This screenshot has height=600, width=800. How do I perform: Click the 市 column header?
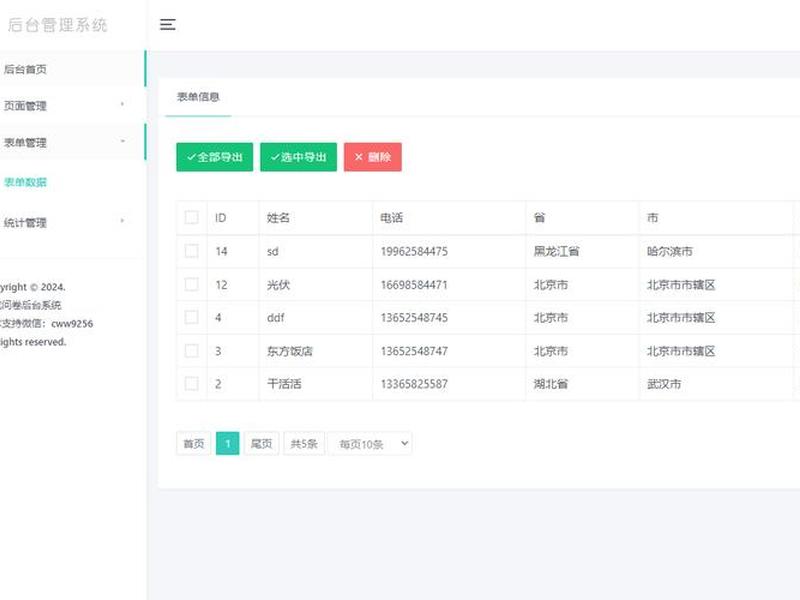click(x=653, y=218)
